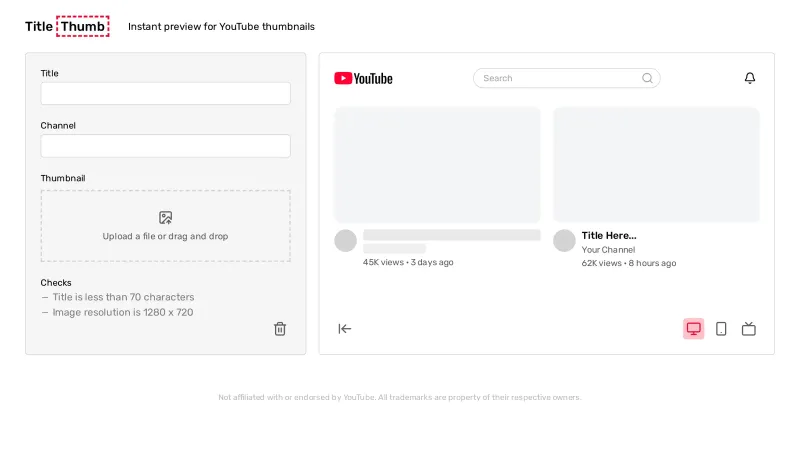Click the right video thumbnail preview

pyautogui.click(x=656, y=164)
